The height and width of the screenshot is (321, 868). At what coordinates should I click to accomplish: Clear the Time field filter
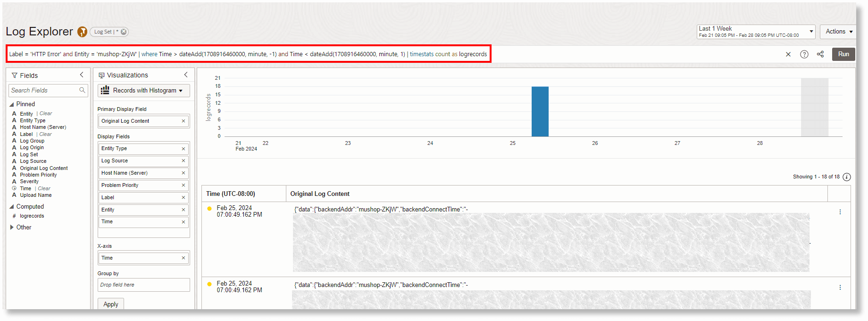(44, 188)
